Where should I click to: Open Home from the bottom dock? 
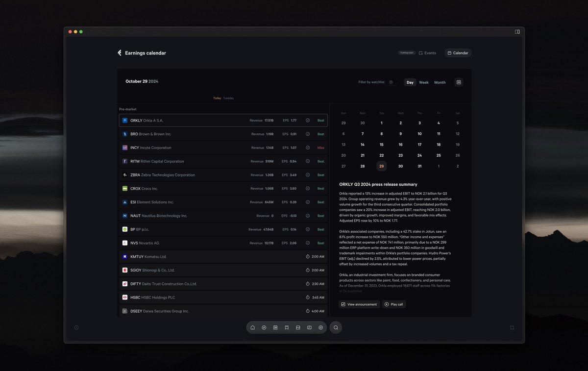tap(252, 327)
